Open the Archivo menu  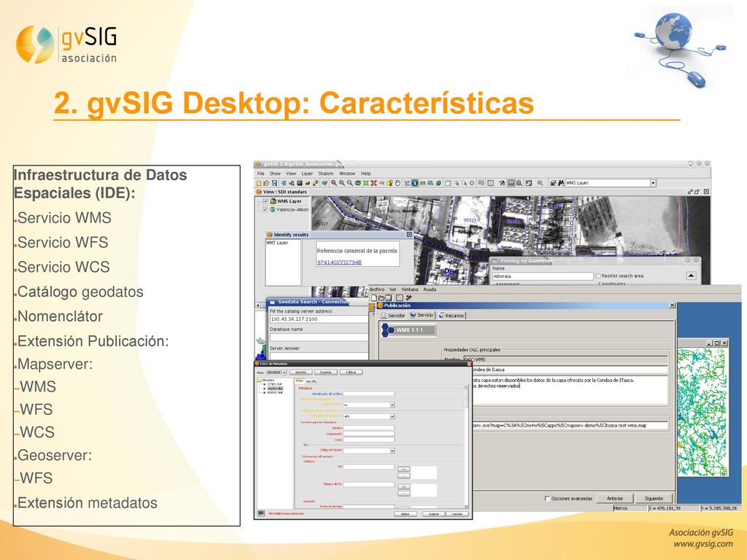pos(377,289)
